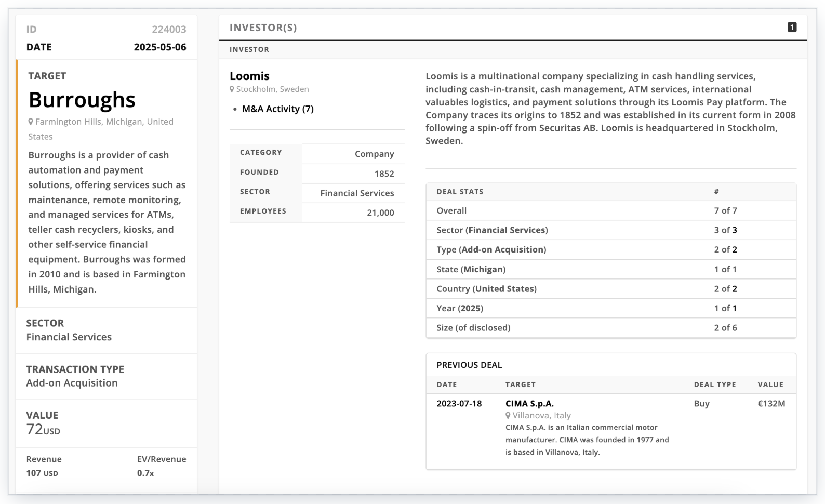Open the Burroughs target heading
Image resolution: width=825 pixels, height=504 pixels.
[82, 100]
